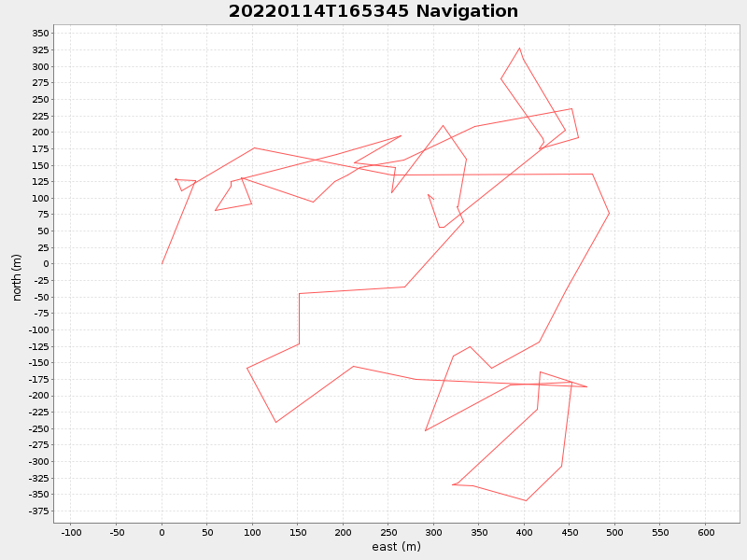747x560 pixels.
Task: Select the 350 north axis tick label
Action: (x=40, y=34)
